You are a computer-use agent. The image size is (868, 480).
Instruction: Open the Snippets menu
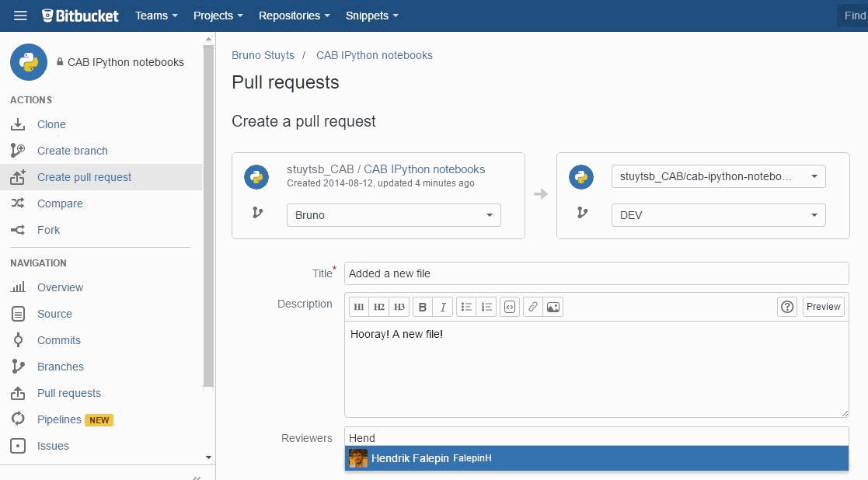coord(371,16)
